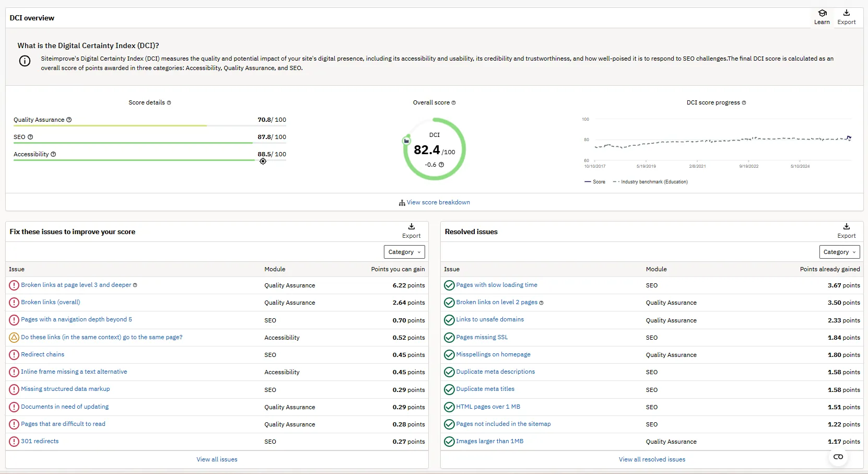
Task: Open View score breakdown link
Action: point(438,202)
